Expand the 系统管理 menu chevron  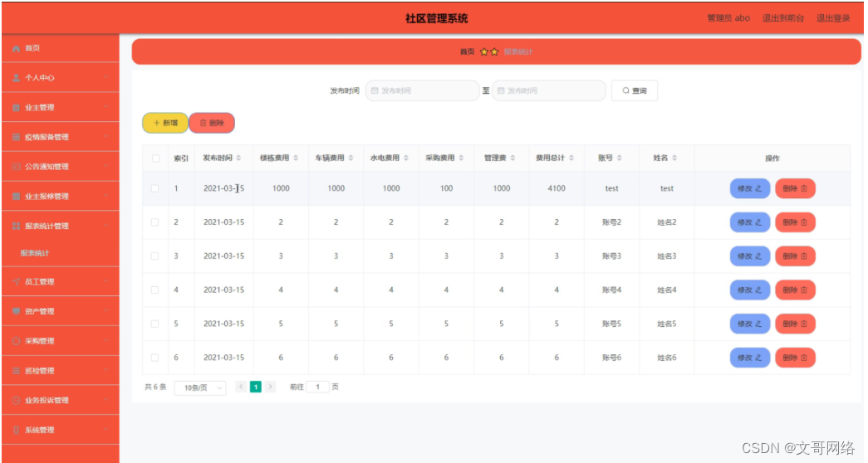[x=105, y=430]
